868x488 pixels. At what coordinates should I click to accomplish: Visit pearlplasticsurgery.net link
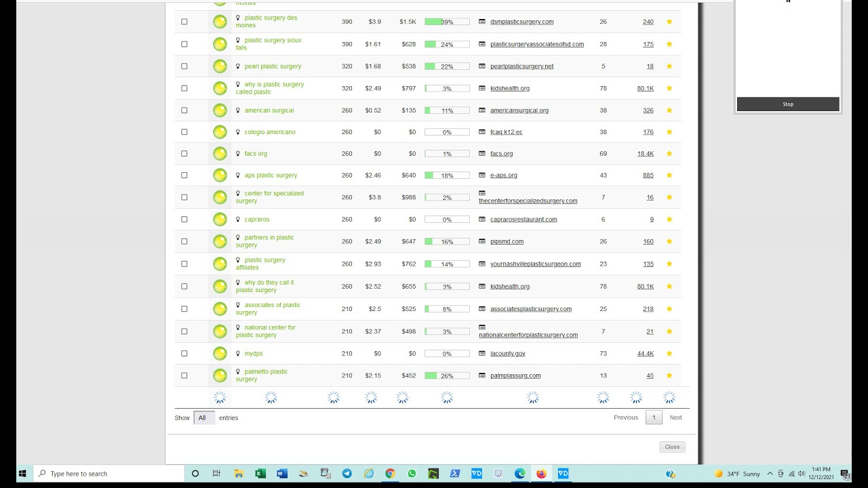click(x=521, y=66)
